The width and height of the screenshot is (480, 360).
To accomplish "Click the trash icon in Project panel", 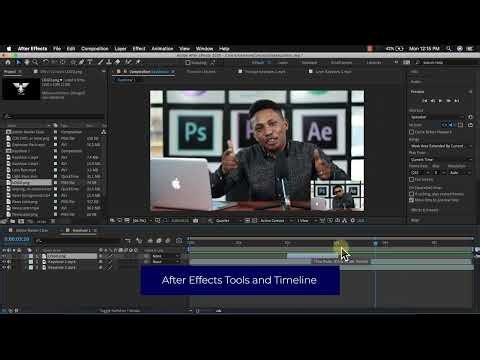I will pyautogui.click(x=53, y=221).
